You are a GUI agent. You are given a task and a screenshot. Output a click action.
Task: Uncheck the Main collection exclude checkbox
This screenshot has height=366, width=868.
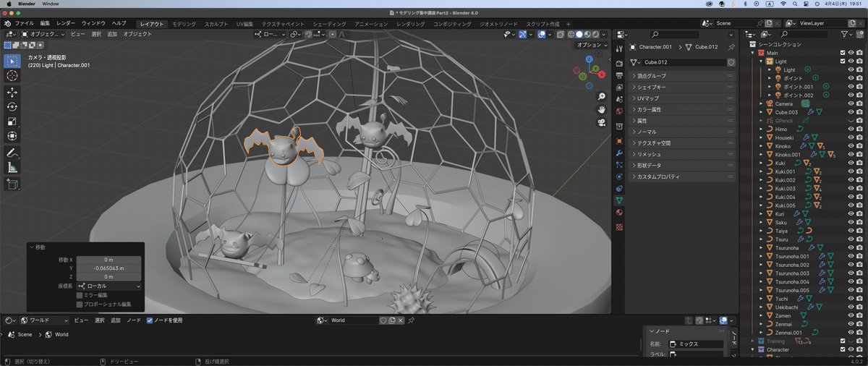click(x=843, y=53)
